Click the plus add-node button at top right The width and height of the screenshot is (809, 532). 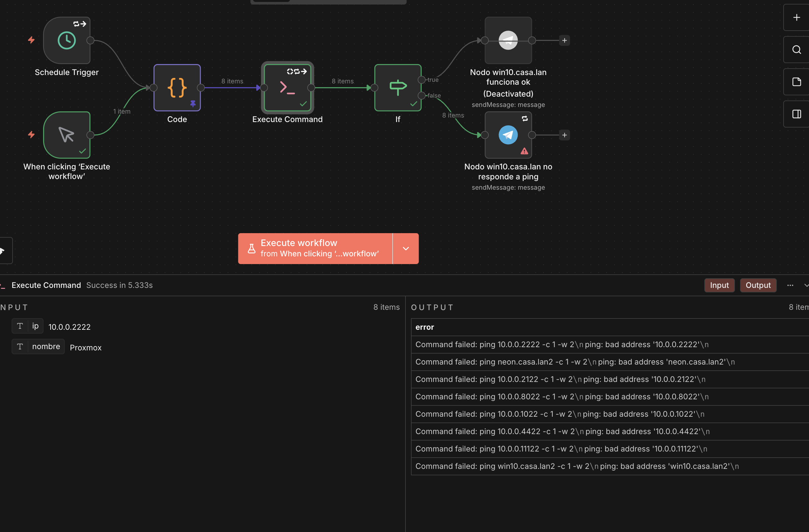pyautogui.click(x=796, y=17)
